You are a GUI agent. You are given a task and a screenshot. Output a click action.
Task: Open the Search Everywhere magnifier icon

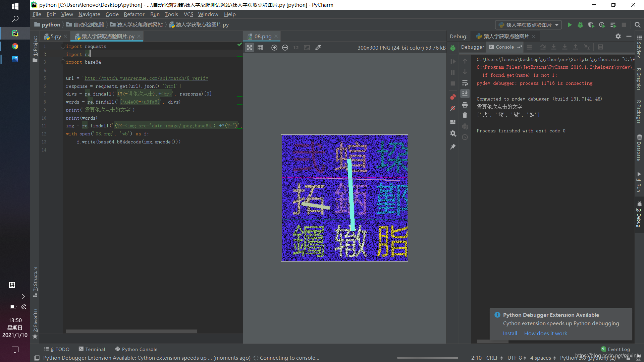click(637, 25)
